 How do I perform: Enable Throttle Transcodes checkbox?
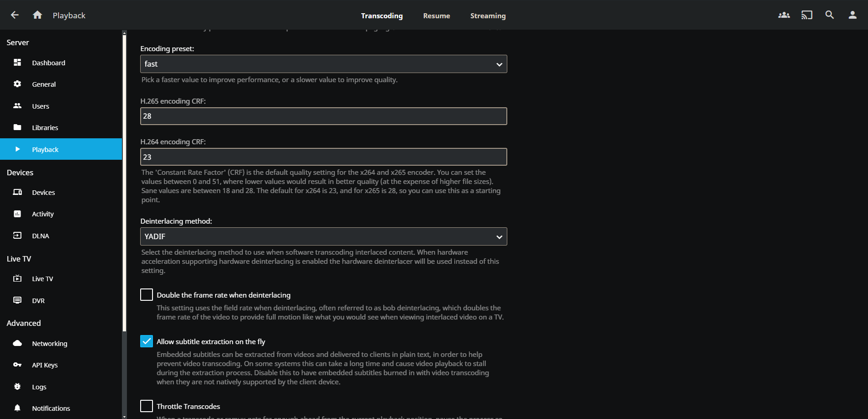click(x=147, y=406)
